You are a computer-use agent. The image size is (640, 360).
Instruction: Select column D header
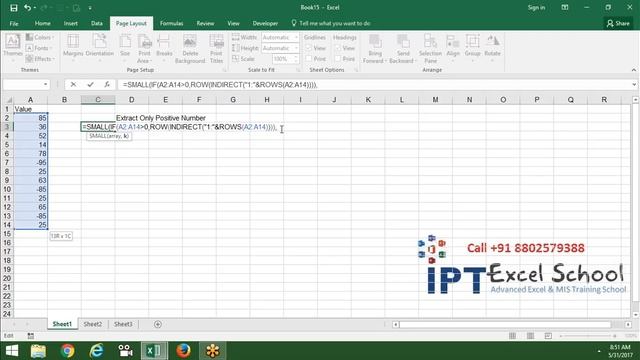pos(131,100)
